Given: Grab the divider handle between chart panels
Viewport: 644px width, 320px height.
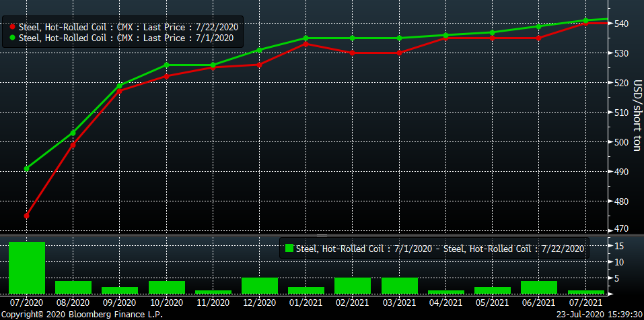Looking at the screenshot, I should pyautogui.click(x=322, y=235).
